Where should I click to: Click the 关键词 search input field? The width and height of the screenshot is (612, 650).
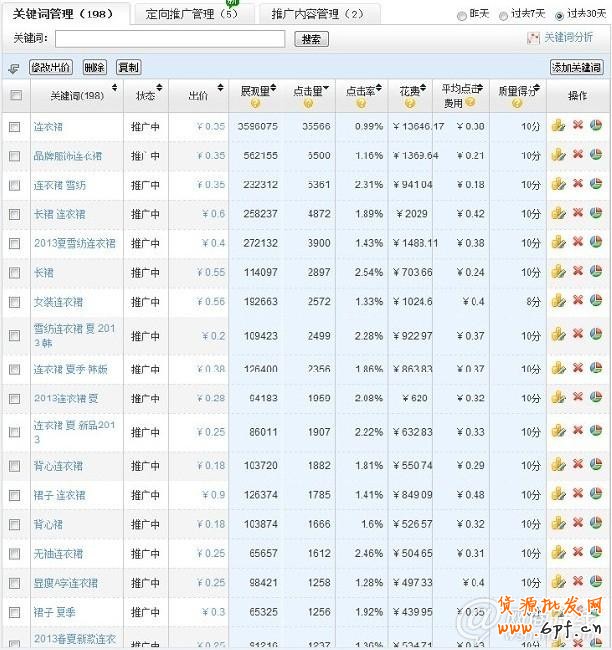[x=170, y=39]
